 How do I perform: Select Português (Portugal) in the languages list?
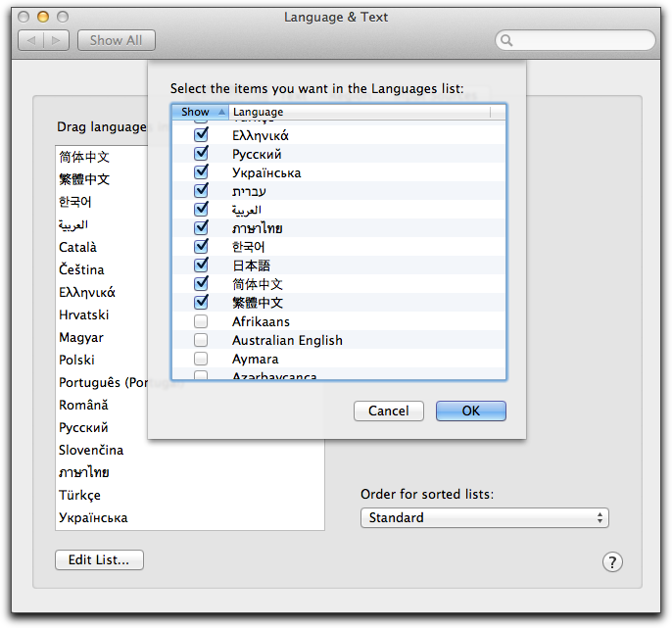tap(103, 382)
